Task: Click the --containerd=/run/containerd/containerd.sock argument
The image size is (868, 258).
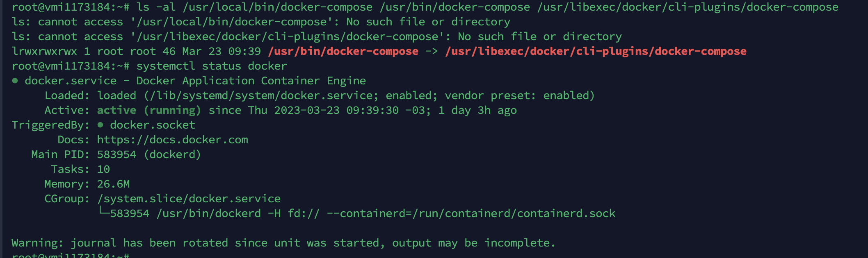Action: coord(471,214)
